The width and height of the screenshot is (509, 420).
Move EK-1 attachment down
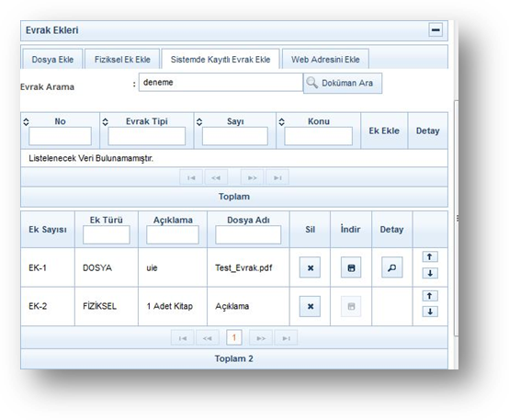[x=430, y=273]
